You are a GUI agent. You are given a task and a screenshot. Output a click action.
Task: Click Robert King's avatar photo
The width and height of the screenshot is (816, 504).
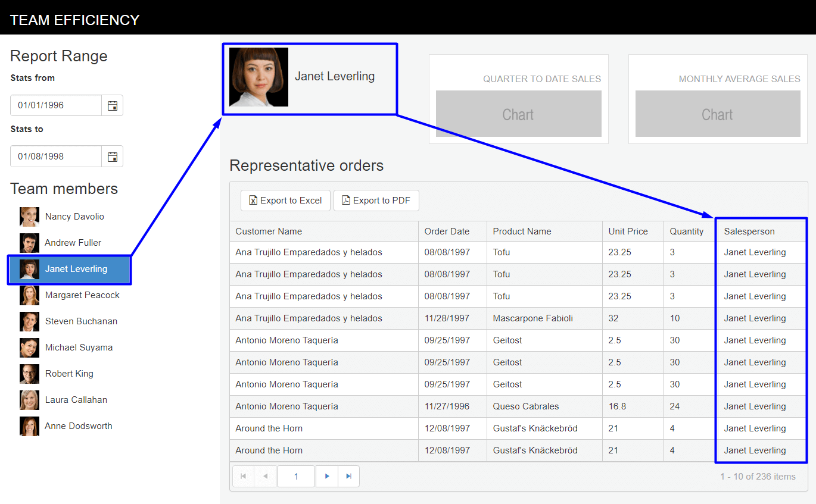[29, 374]
